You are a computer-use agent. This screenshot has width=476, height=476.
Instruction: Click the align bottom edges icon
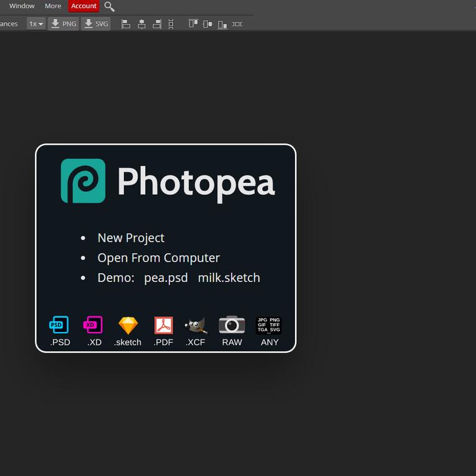click(222, 24)
